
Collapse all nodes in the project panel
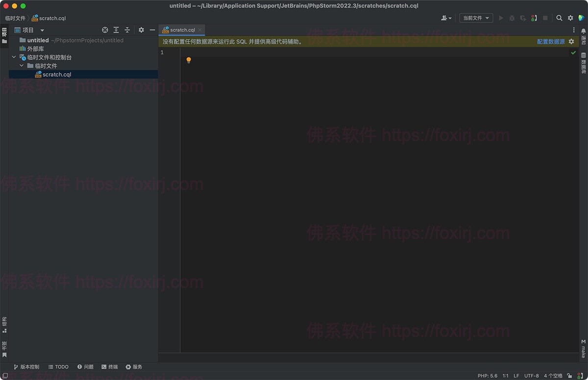point(126,30)
